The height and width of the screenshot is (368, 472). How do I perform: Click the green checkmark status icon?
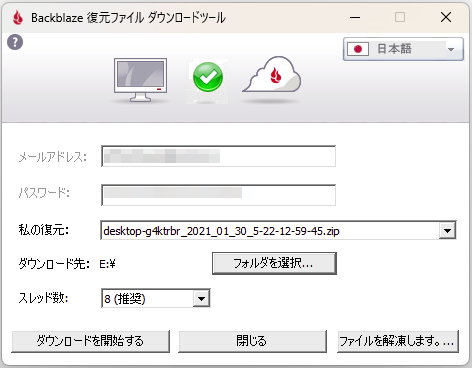(208, 77)
